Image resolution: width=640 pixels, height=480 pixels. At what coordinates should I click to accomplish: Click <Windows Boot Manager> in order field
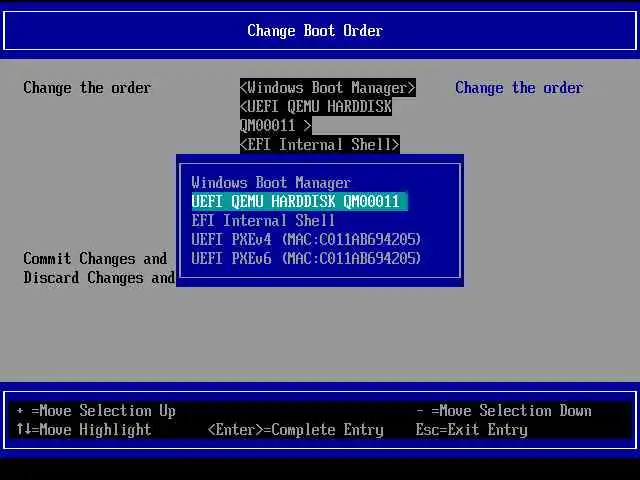[x=328, y=88]
